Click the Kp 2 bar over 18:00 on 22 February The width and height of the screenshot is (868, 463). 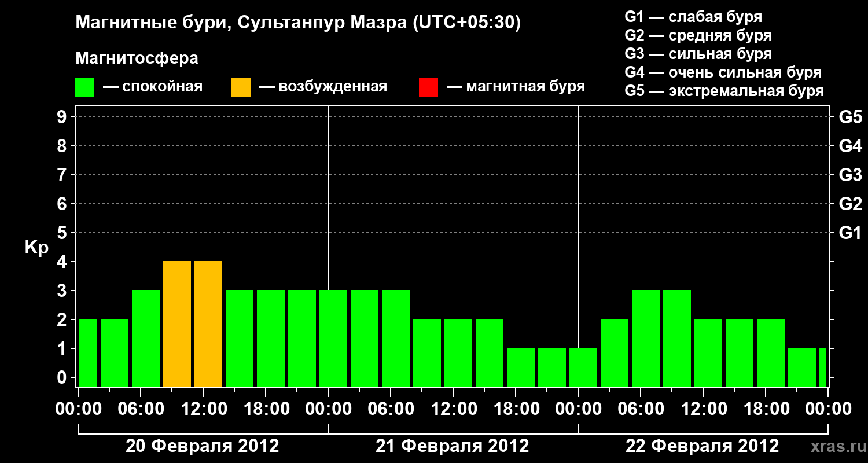pyautogui.click(x=771, y=353)
